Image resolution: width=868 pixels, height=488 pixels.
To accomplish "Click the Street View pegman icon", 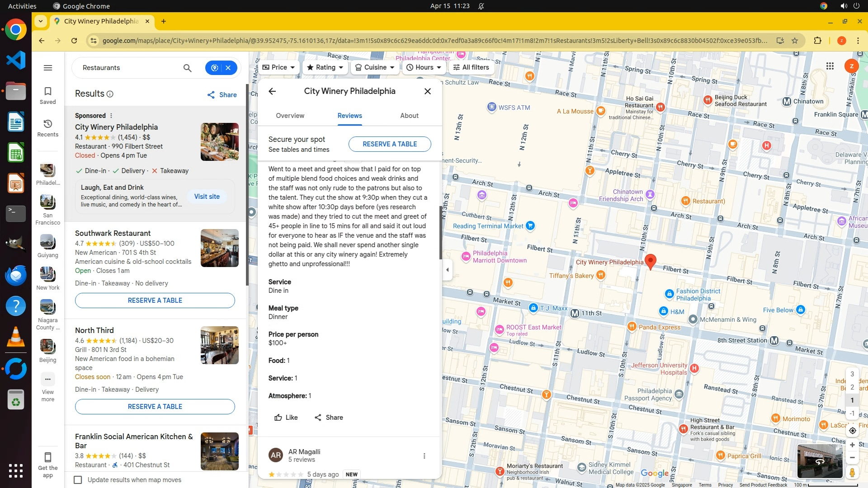I will [852, 472].
